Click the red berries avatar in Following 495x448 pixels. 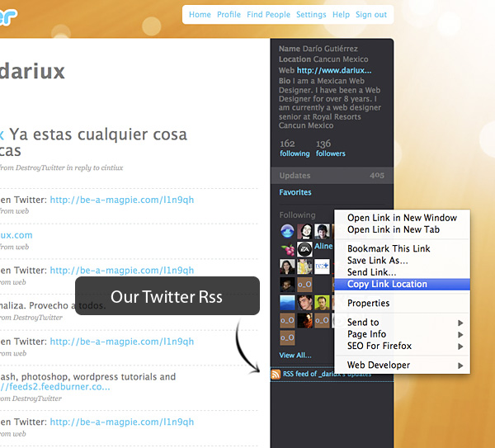click(288, 249)
